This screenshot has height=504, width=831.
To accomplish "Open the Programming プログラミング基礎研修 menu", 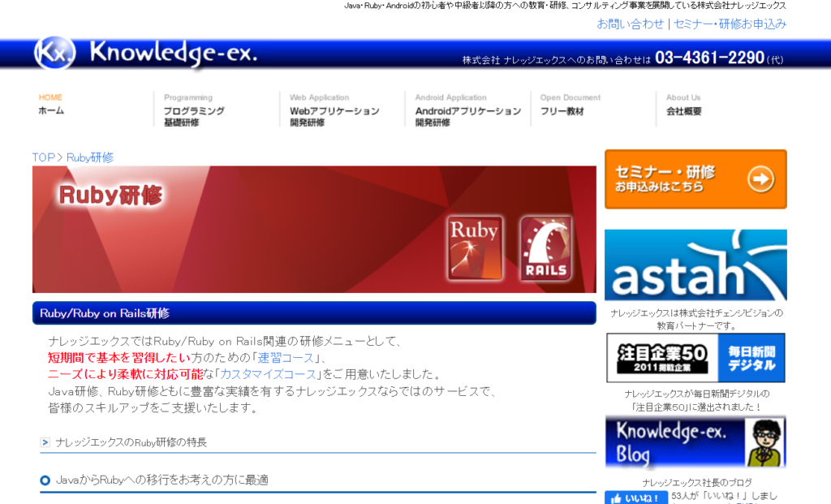I will coord(194,110).
